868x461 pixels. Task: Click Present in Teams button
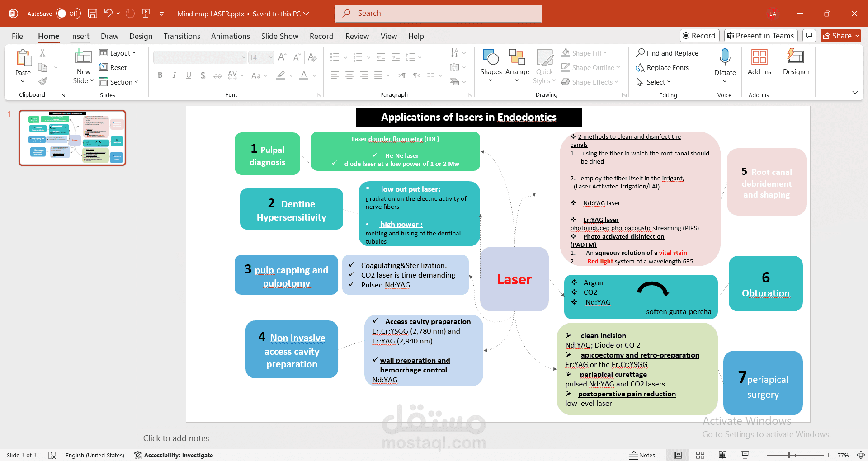761,36
